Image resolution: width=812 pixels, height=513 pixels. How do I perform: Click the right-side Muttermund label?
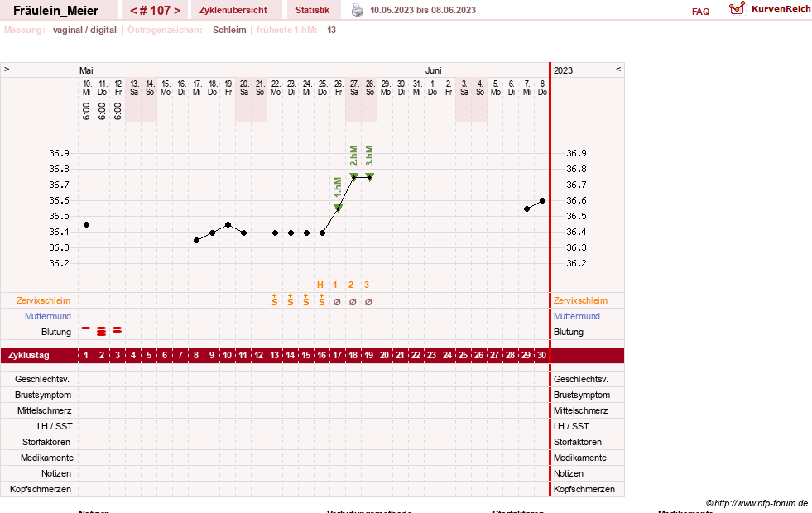click(x=577, y=316)
